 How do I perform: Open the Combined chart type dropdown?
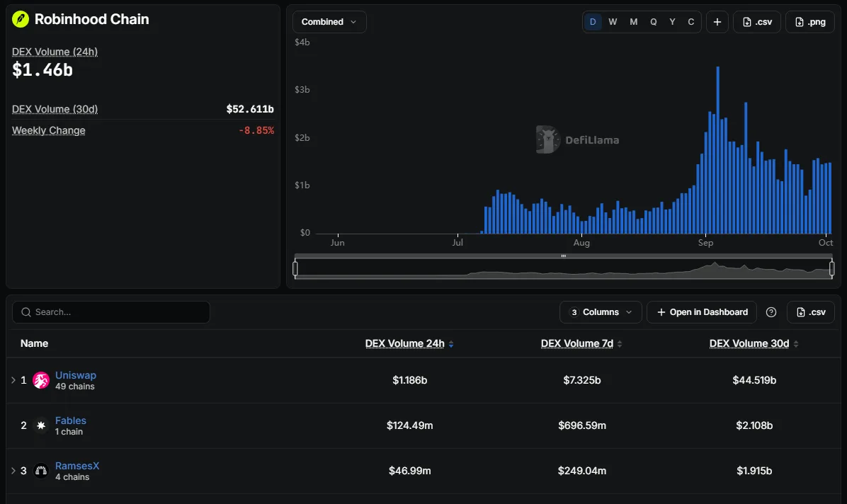tap(329, 22)
